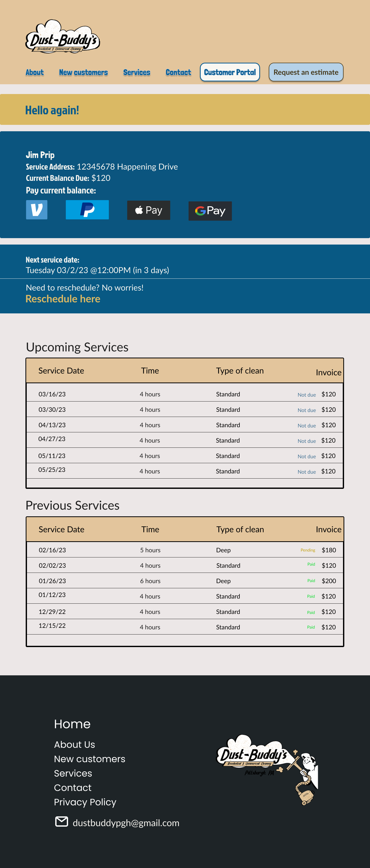Go to New customers in top navigation
This screenshot has width=370, height=868.
click(84, 72)
